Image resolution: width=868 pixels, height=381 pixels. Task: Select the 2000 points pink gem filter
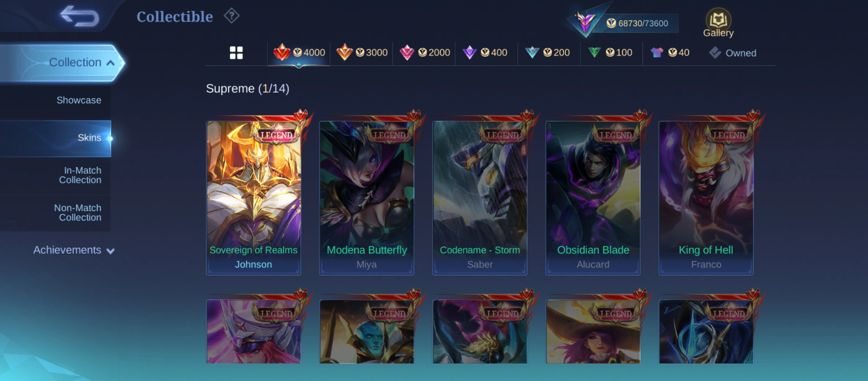pyautogui.click(x=424, y=53)
